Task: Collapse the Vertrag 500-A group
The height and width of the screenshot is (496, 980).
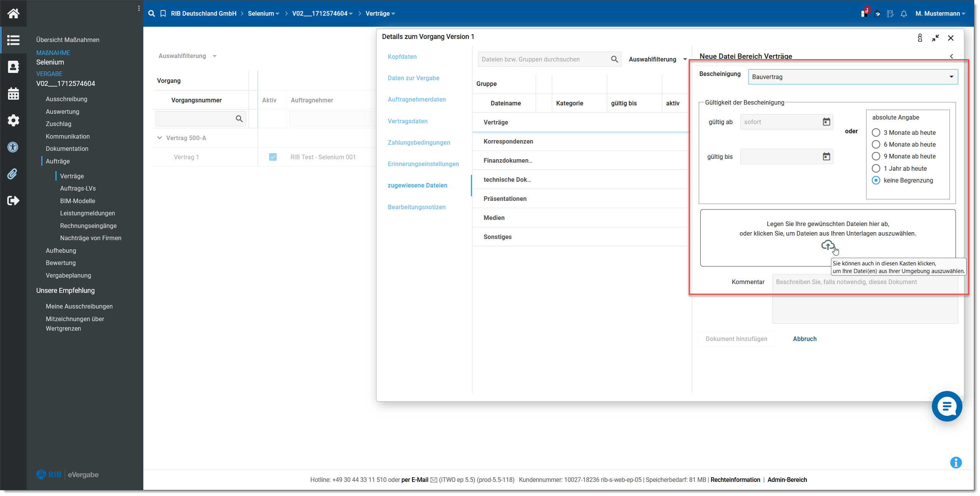Action: click(159, 138)
